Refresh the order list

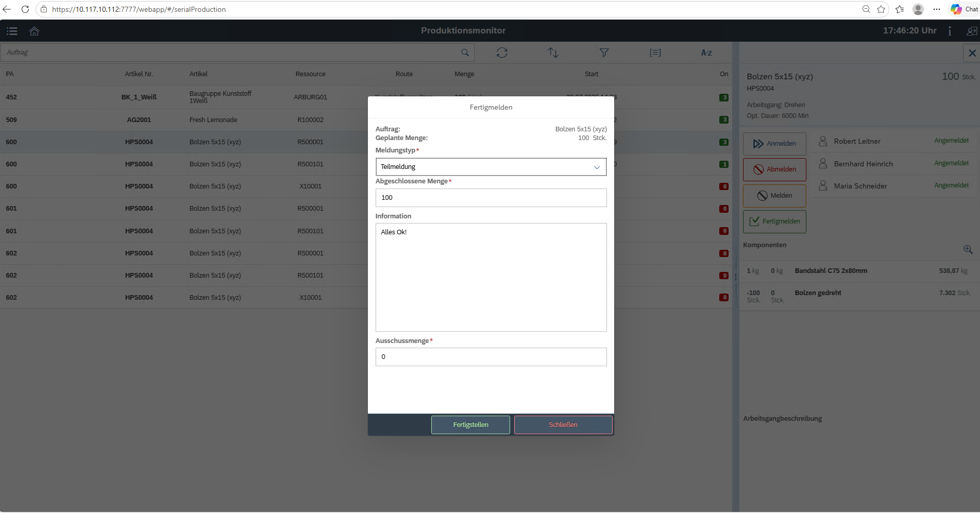[502, 53]
